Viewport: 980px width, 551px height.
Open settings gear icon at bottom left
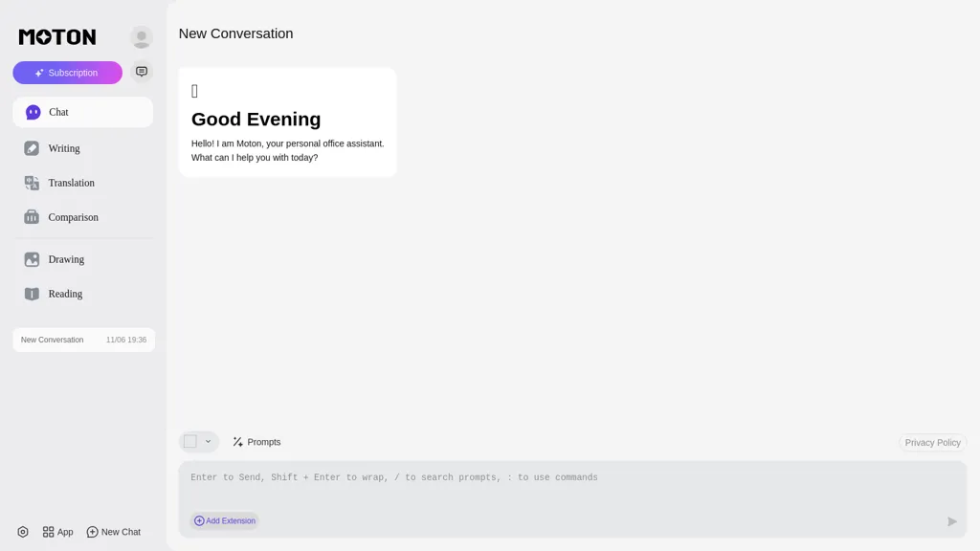click(23, 532)
